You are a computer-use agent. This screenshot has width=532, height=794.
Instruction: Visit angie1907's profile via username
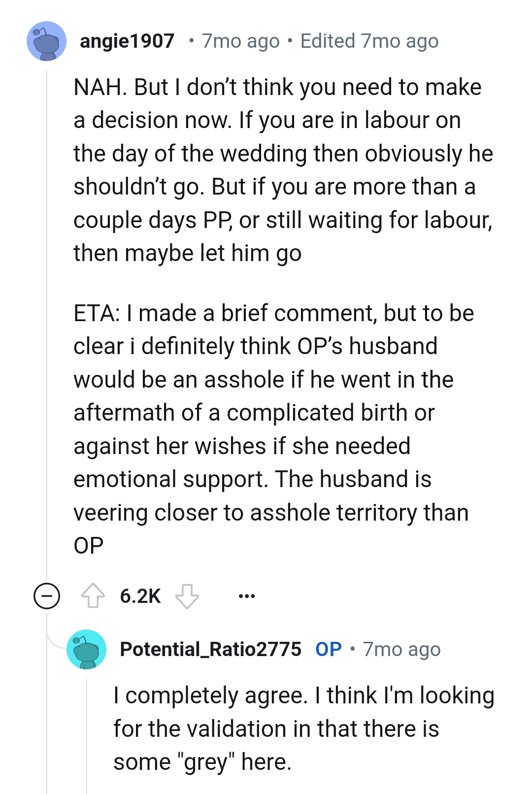click(x=127, y=41)
